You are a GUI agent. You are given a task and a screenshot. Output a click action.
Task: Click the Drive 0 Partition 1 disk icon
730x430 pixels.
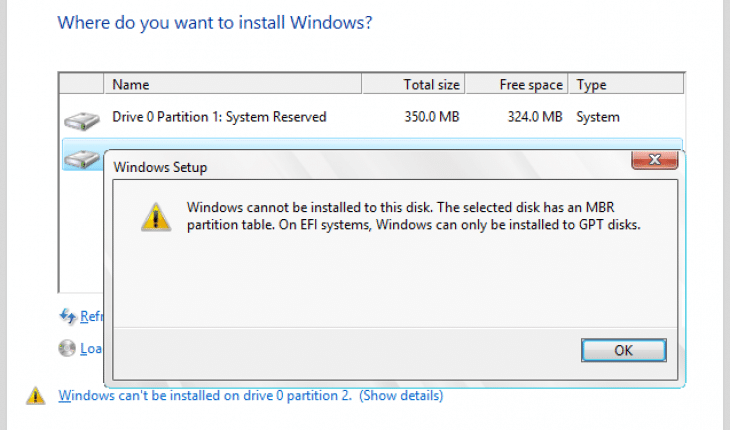tap(82, 119)
